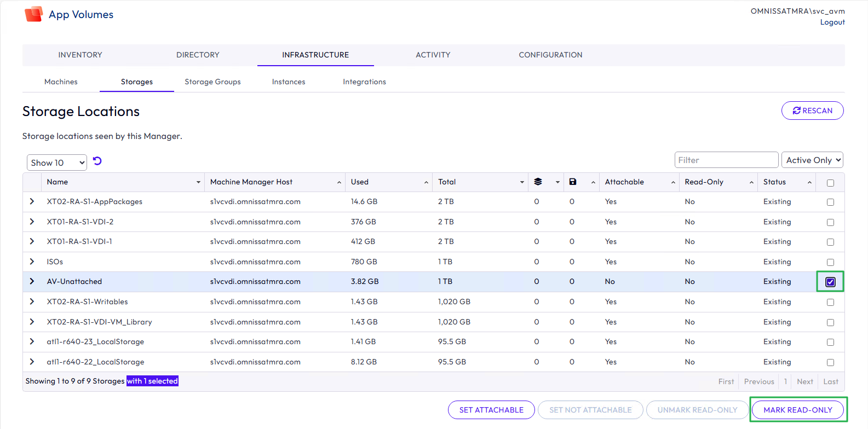Switch to the Storage Groups tab
This screenshot has width=868, height=429.
tap(212, 82)
